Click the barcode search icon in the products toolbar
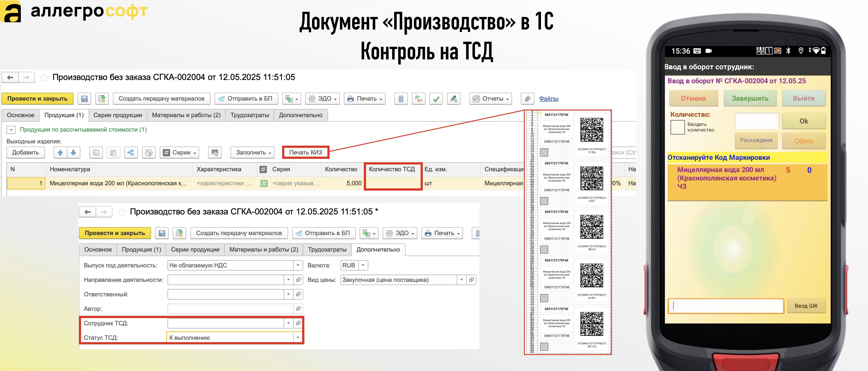Image resolution: width=868 pixels, height=371 pixels. point(215,152)
